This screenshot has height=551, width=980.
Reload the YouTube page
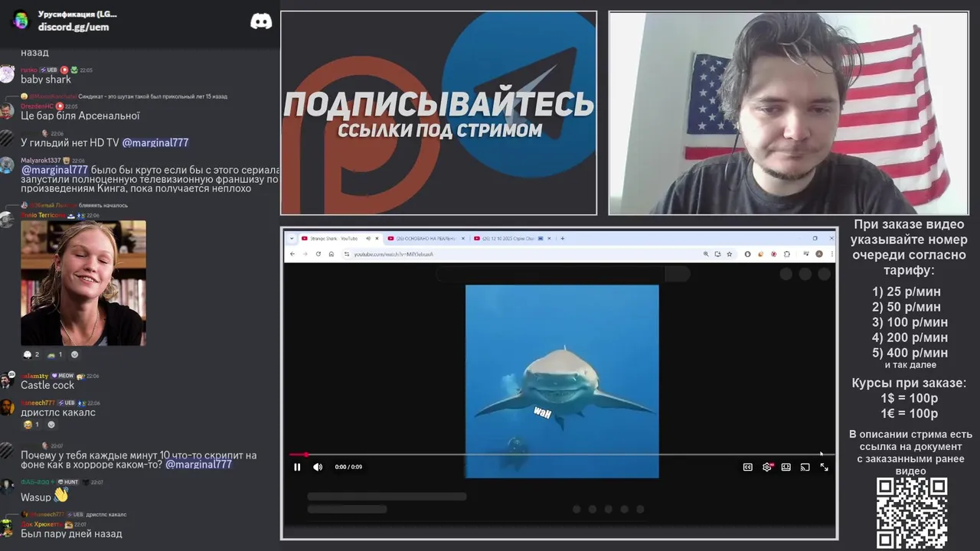pyautogui.click(x=318, y=254)
